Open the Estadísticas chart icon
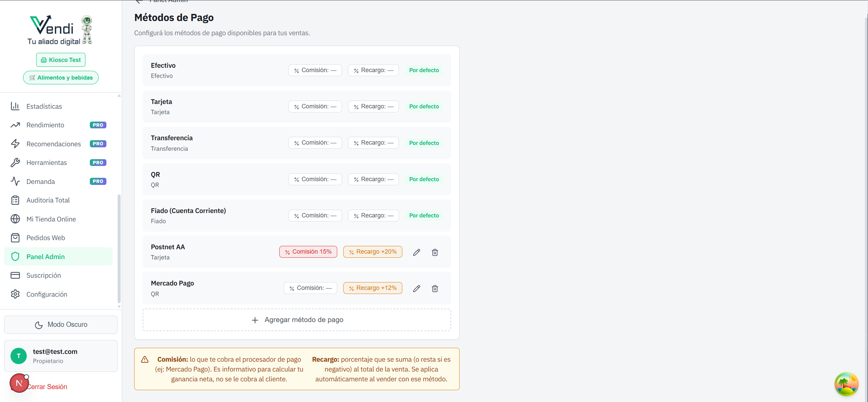868x402 pixels. pos(15,106)
